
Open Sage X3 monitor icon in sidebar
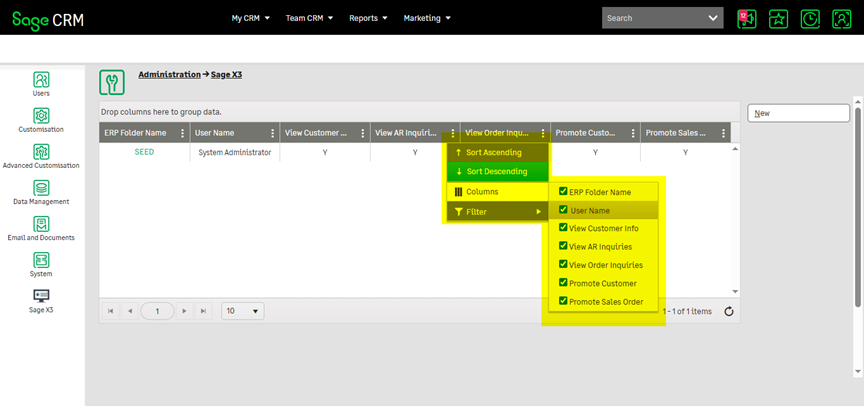tap(41, 296)
